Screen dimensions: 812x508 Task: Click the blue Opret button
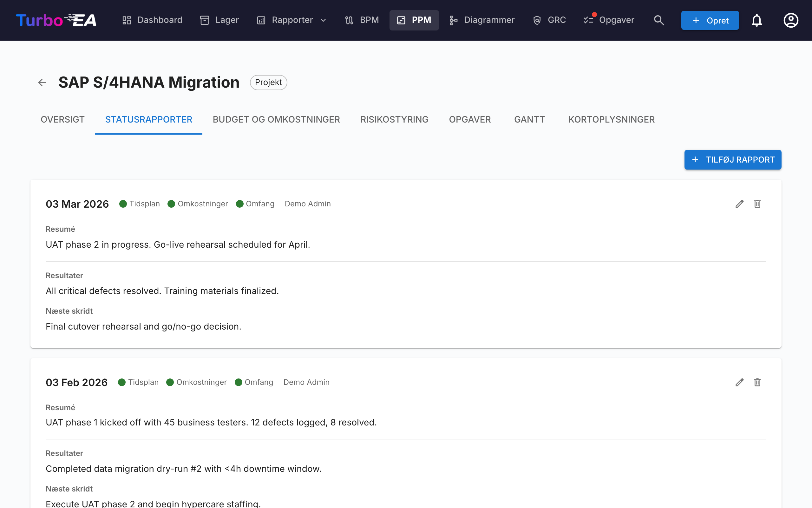point(710,20)
